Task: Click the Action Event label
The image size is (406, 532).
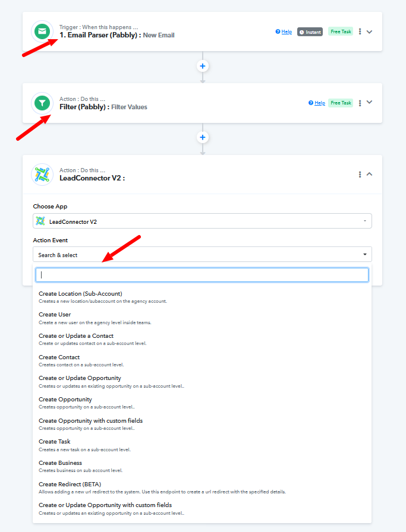Action: pos(51,240)
